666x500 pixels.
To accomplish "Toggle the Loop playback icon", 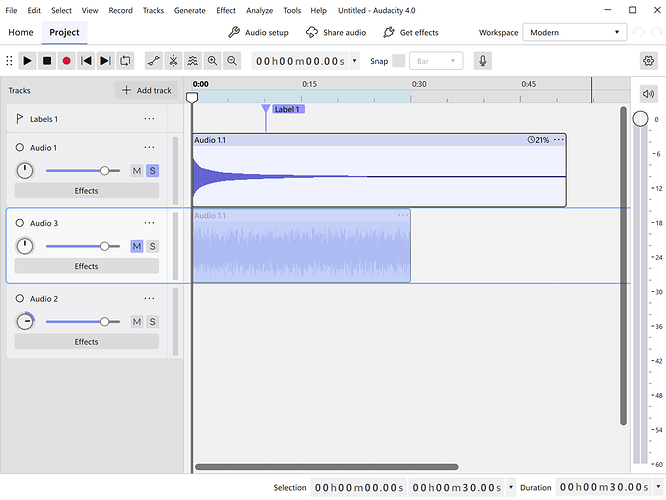I will (125, 61).
